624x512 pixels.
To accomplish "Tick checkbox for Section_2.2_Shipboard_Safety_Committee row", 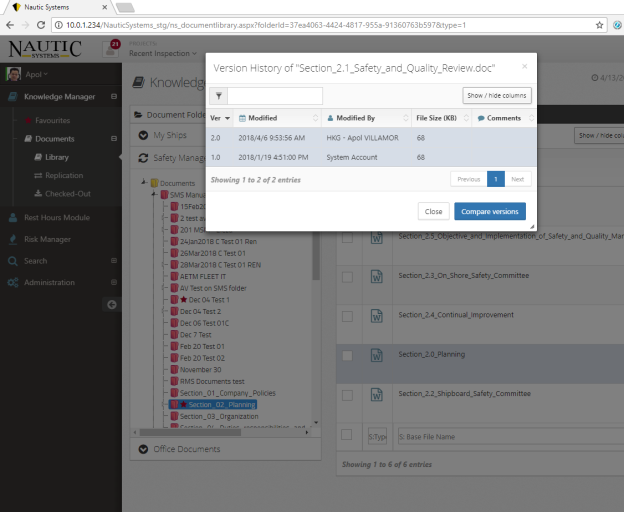I will 346,395.
